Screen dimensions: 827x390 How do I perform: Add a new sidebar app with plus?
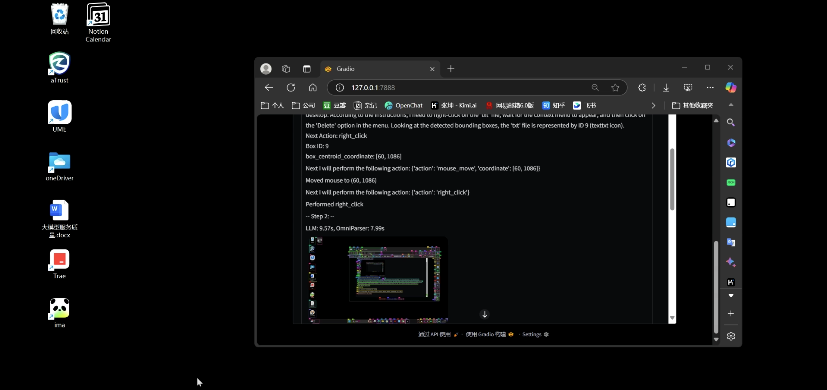click(x=730, y=313)
